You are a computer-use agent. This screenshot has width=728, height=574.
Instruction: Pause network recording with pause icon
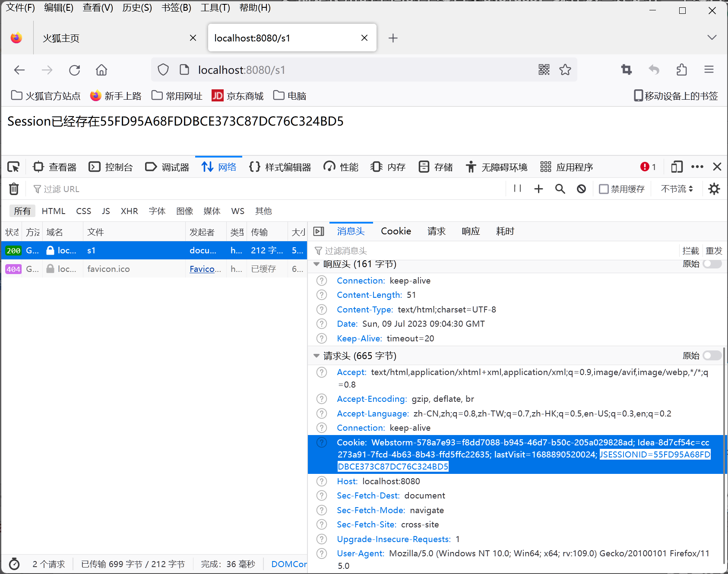tap(517, 189)
